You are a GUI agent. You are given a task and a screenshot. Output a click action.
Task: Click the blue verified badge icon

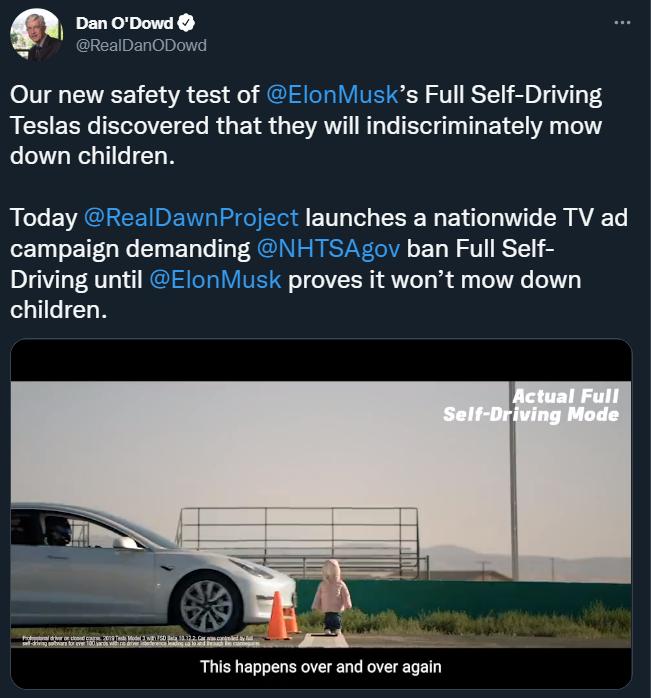click(186, 23)
